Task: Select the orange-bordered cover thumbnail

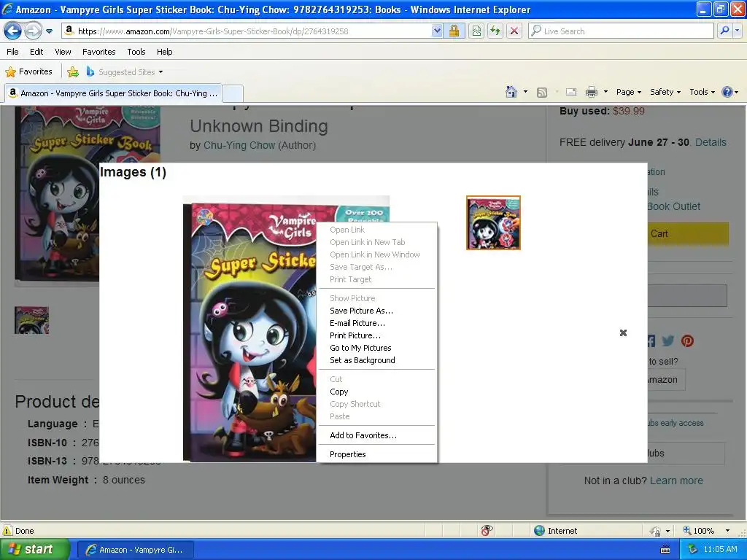Action: click(x=493, y=222)
